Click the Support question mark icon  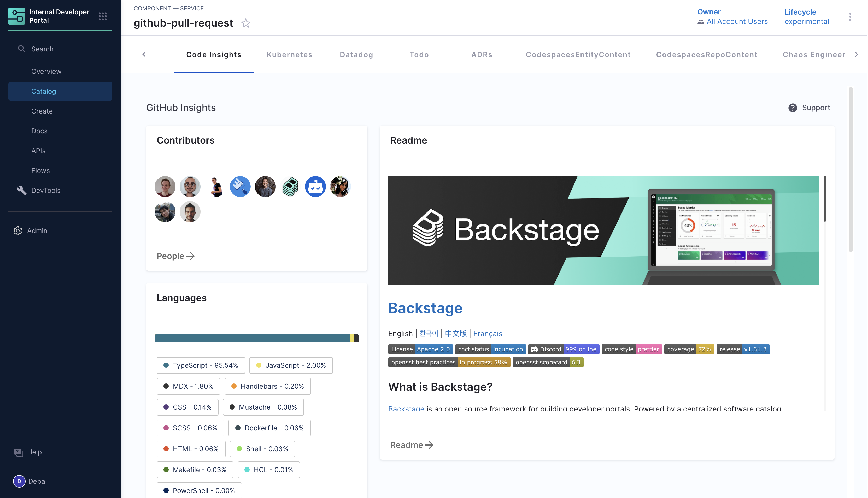pyautogui.click(x=792, y=108)
